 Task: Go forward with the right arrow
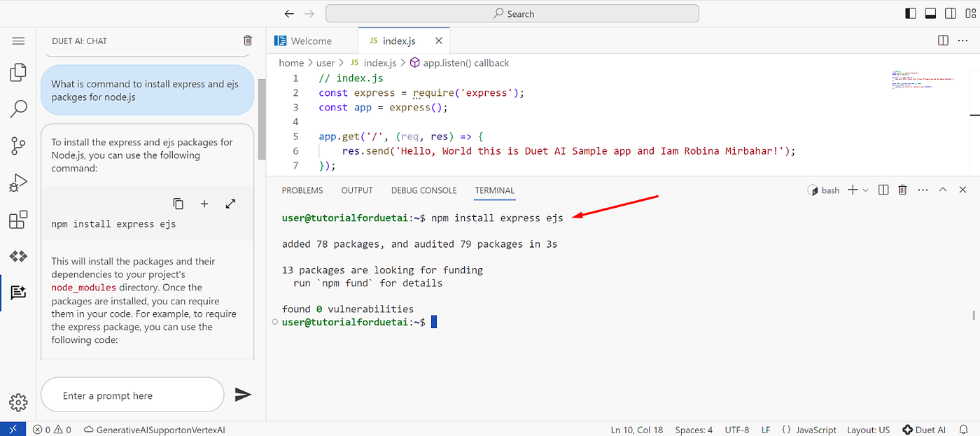point(310,13)
